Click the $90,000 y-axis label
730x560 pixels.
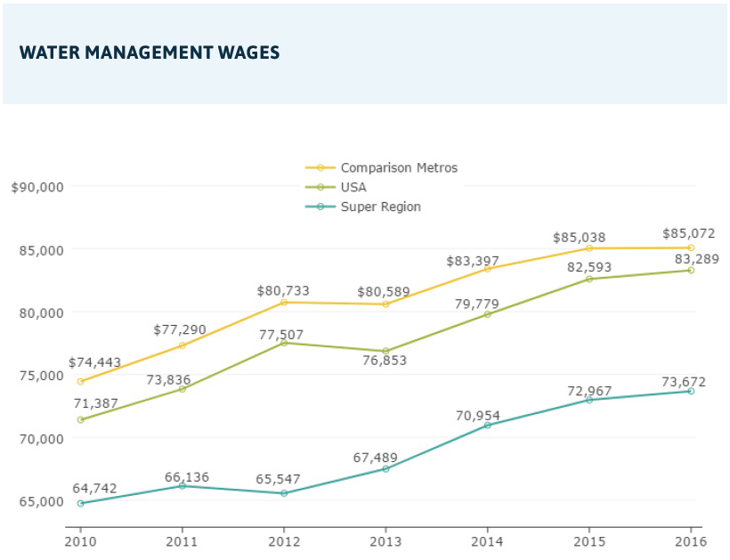[36, 187]
